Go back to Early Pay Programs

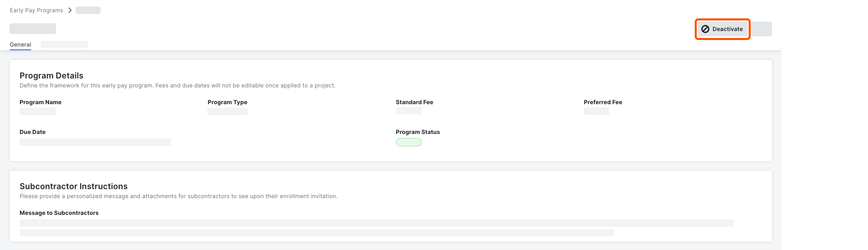tap(36, 10)
